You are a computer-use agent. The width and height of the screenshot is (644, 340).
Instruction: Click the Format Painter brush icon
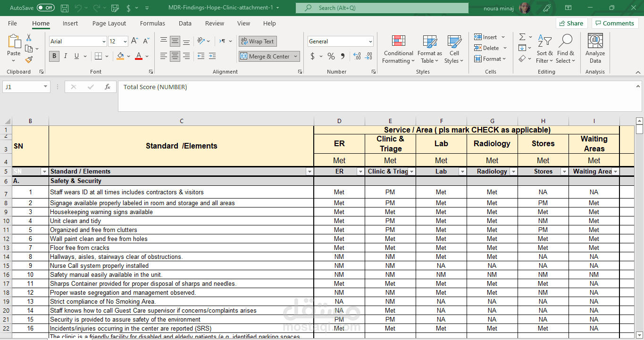[x=29, y=59]
